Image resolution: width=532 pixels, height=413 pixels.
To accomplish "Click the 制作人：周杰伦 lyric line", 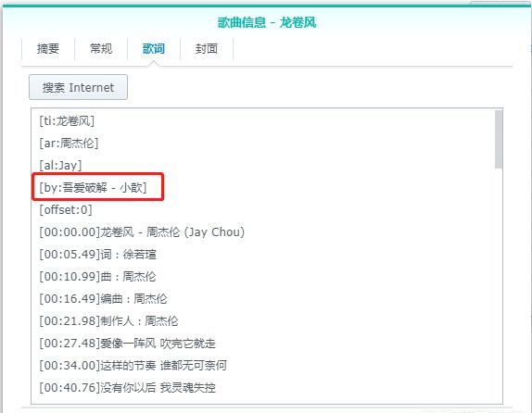I will [x=109, y=321].
